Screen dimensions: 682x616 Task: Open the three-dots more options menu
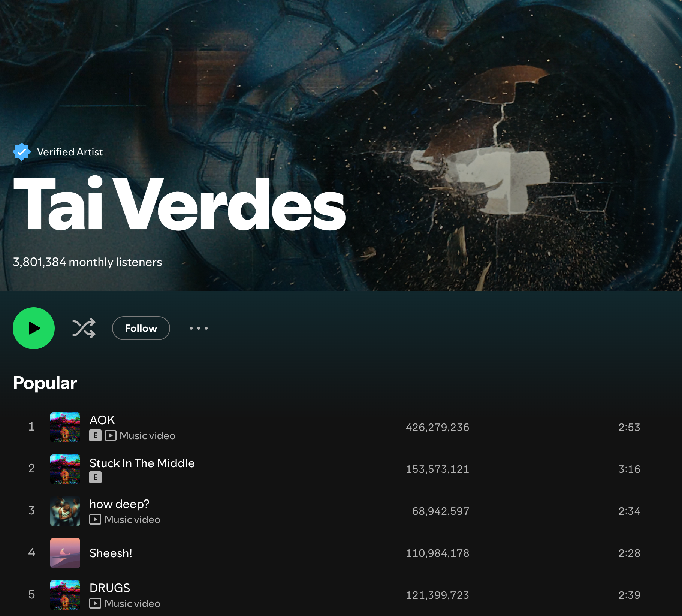coord(199,328)
